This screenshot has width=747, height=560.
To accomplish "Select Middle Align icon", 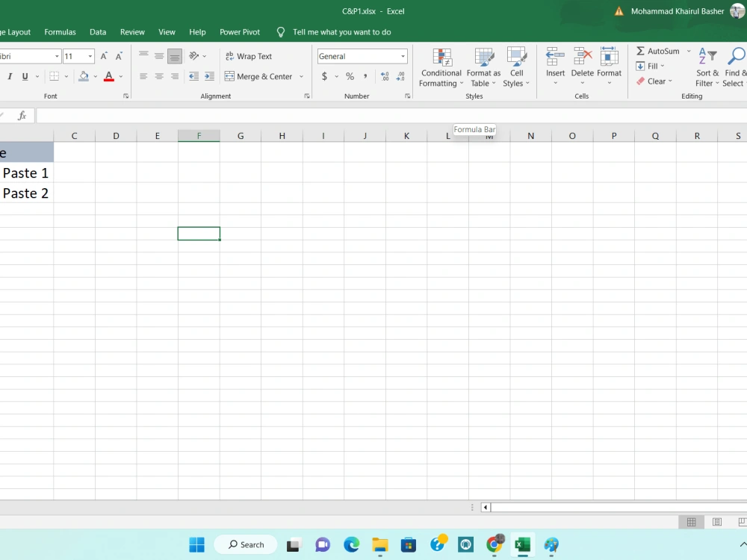I will 159,56.
